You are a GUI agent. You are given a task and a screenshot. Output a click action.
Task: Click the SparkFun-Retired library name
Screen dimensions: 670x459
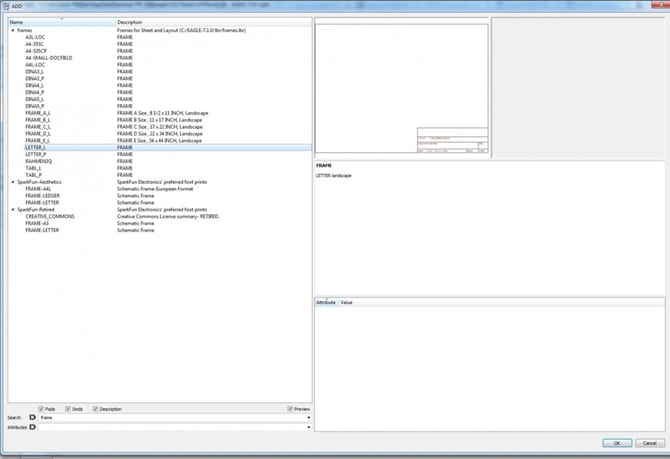(35, 209)
